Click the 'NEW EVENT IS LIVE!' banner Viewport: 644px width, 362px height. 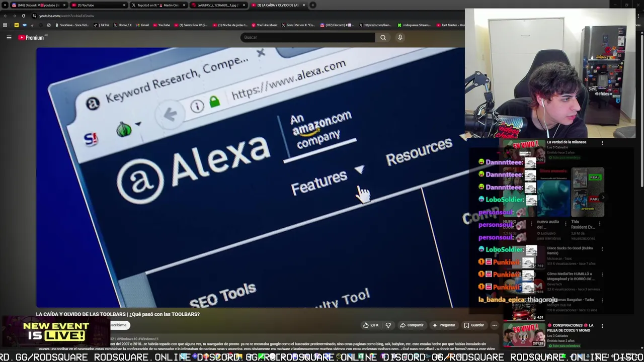(56, 332)
